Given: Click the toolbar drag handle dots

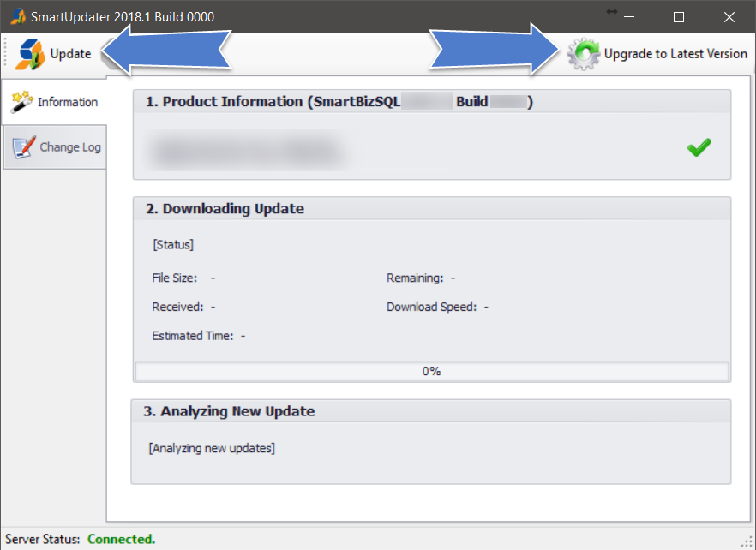Looking at the screenshot, I should point(5,52).
